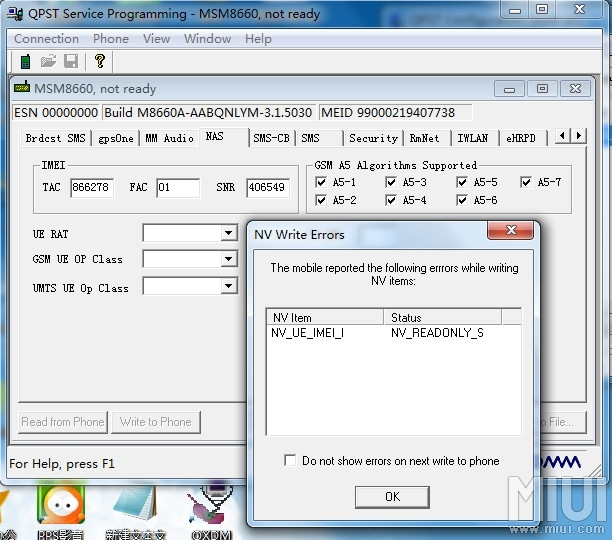Maximize the MSM8660 child window
Image resolution: width=612 pixels, height=540 pixels.
pos(542,89)
